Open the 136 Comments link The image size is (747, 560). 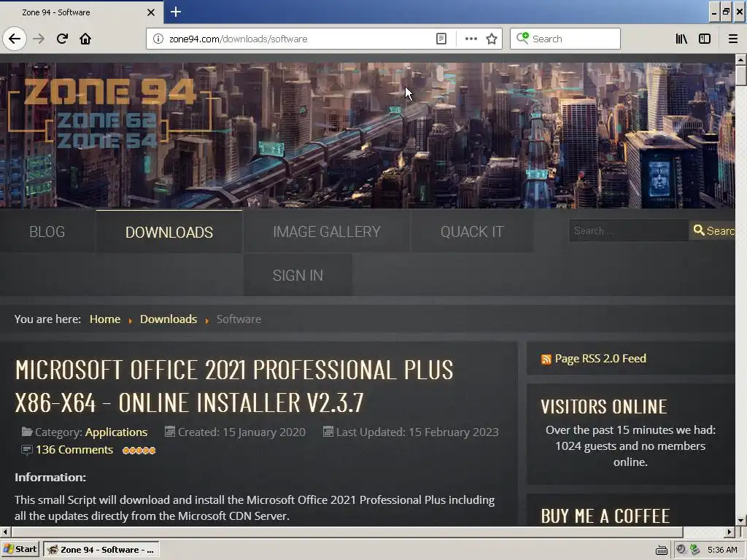[74, 449]
